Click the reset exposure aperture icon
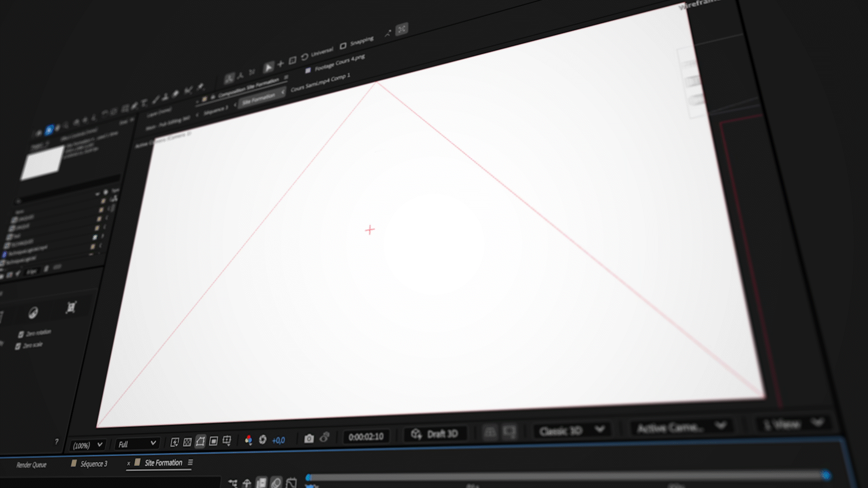 [263, 440]
